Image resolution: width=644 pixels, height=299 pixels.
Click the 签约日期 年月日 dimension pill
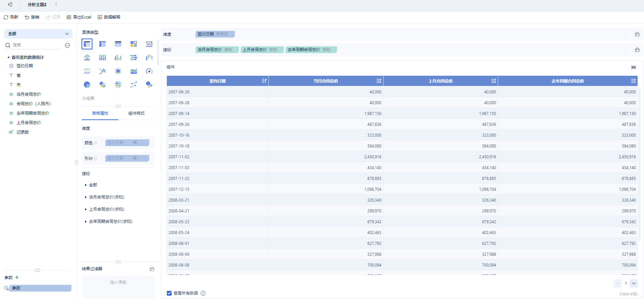(x=215, y=34)
